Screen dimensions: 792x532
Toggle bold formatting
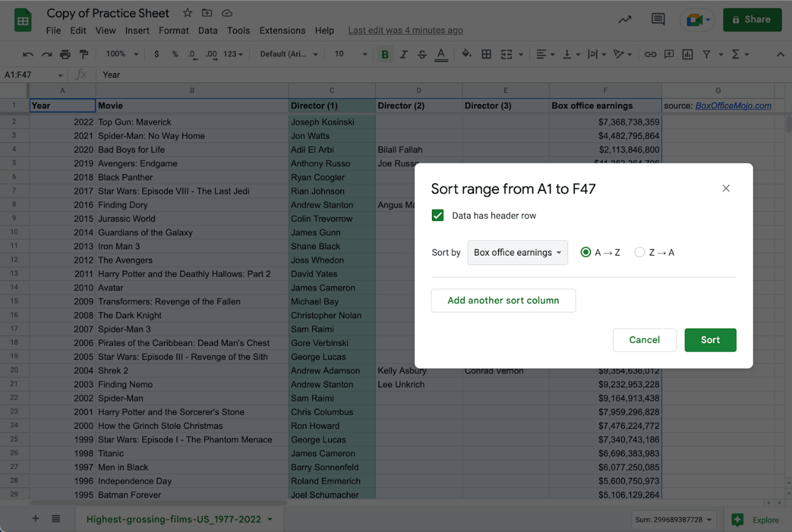(x=385, y=54)
